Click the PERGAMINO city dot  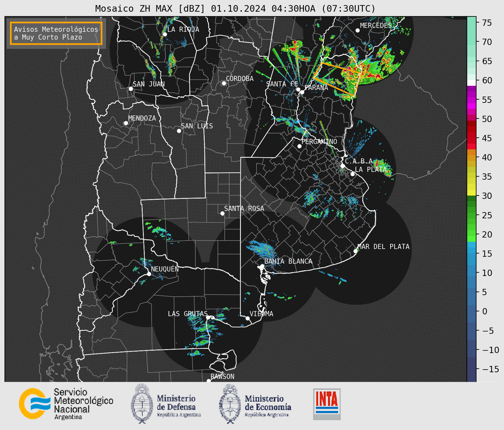pos(299,146)
